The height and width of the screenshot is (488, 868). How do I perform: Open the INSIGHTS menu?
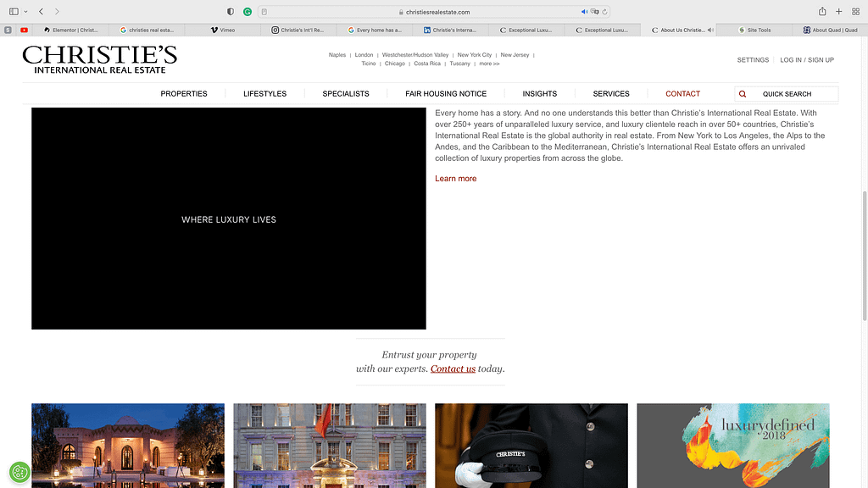point(540,94)
